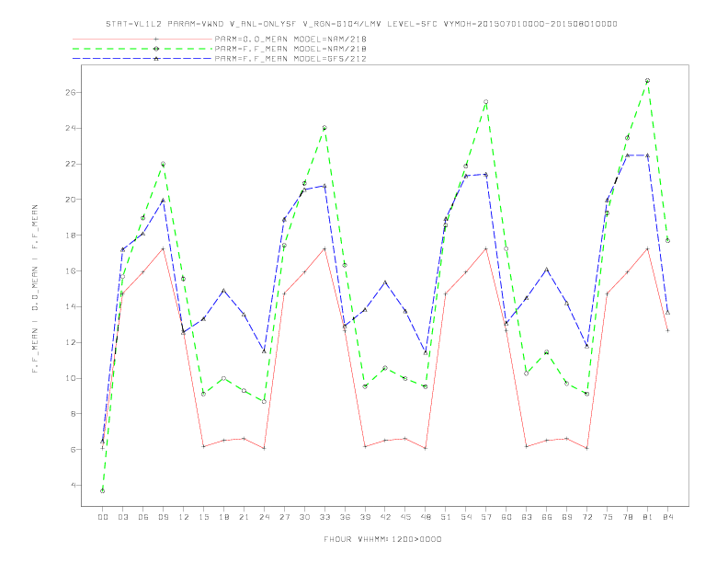Click x-axis forecast hour label 00
This screenshot has width=728, height=563.
tap(103, 517)
